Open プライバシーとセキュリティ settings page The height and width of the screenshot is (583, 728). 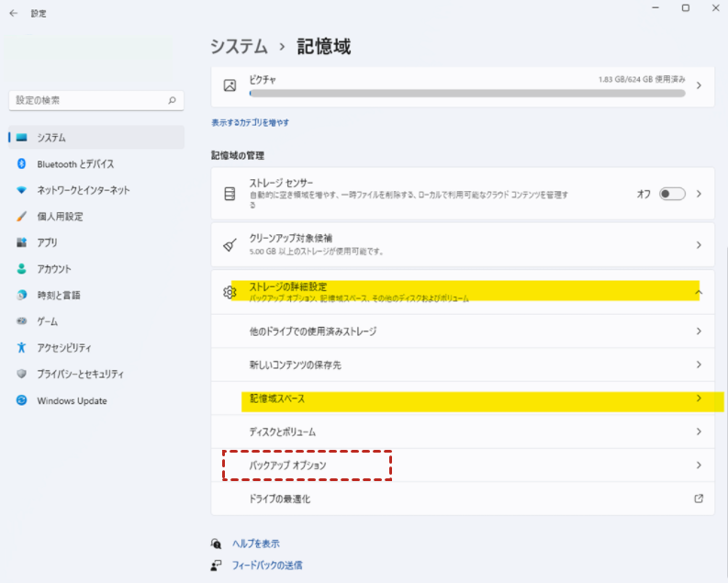click(96, 374)
